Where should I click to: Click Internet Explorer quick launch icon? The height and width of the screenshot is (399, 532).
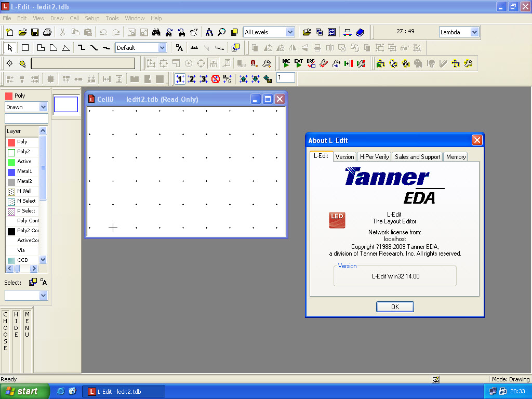click(60, 391)
